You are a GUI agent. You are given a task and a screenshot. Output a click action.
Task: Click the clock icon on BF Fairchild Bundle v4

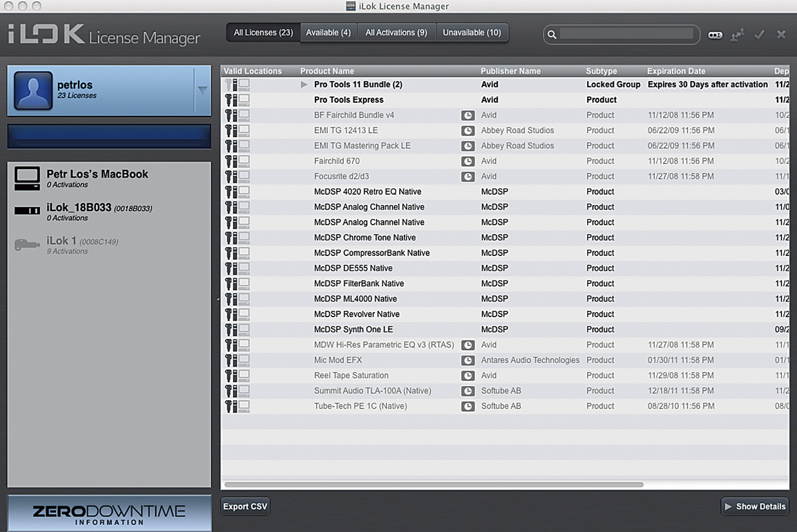coord(468,115)
